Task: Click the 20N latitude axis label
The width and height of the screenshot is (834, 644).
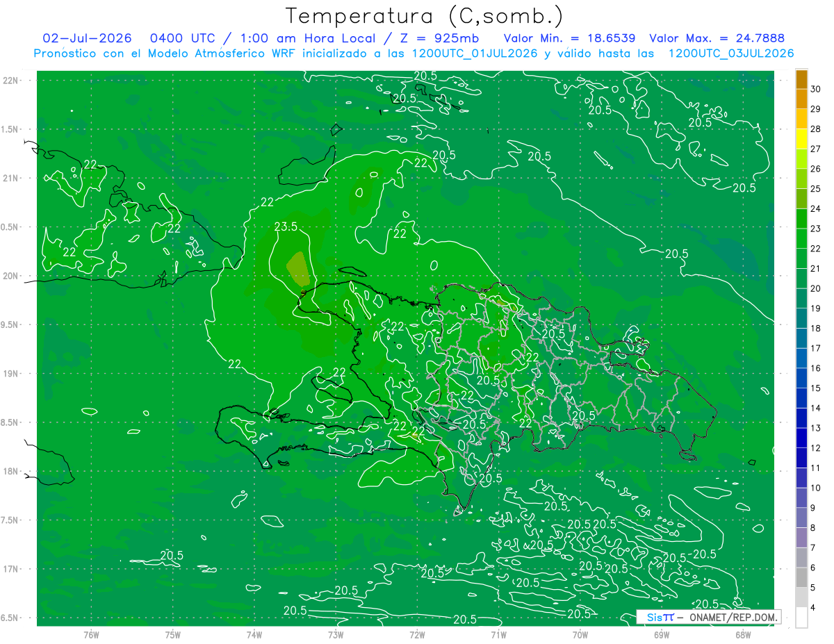Action: (x=11, y=276)
